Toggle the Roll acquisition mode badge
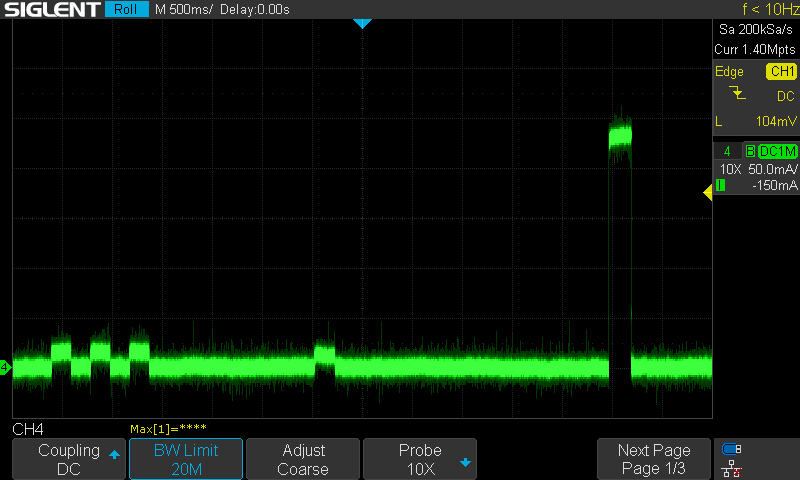 tap(126, 10)
